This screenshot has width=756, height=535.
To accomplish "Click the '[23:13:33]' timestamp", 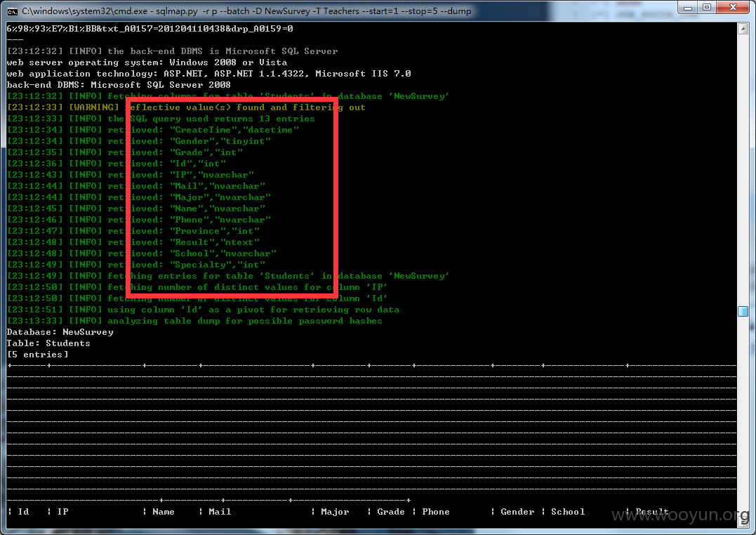I will coord(34,321).
